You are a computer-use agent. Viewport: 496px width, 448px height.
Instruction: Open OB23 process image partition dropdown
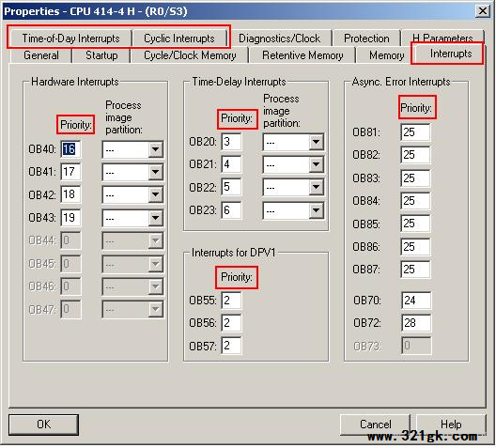coord(316,210)
